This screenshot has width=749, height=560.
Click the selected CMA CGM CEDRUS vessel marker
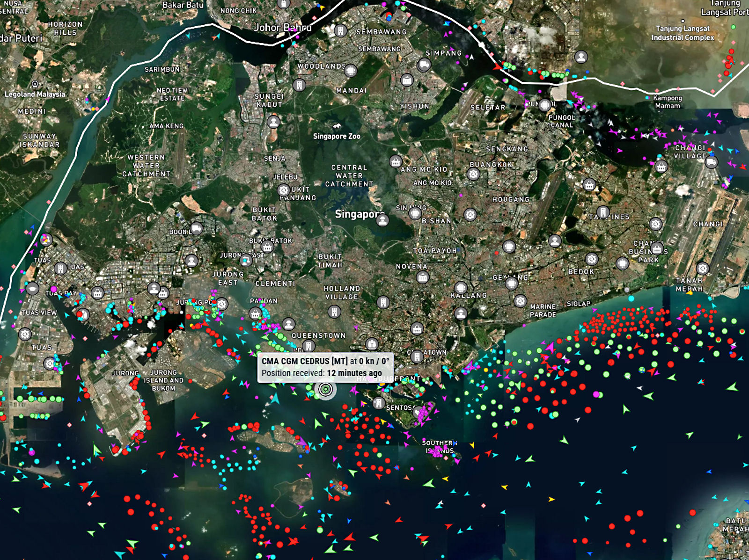pyautogui.click(x=325, y=389)
